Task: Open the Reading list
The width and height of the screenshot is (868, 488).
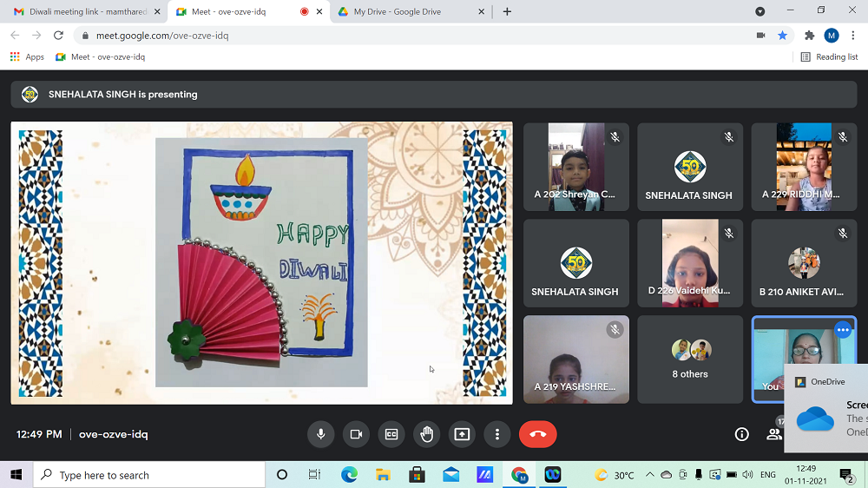Action: pyautogui.click(x=829, y=56)
